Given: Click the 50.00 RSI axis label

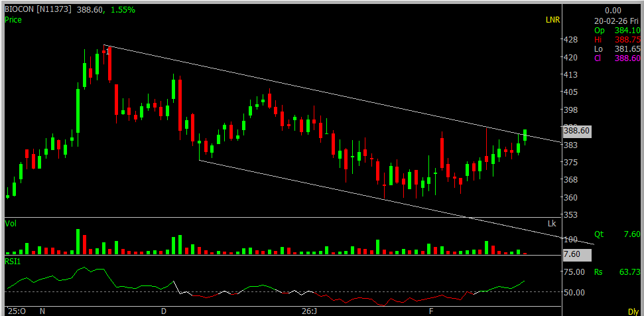Looking at the screenshot, I should pos(574,292).
